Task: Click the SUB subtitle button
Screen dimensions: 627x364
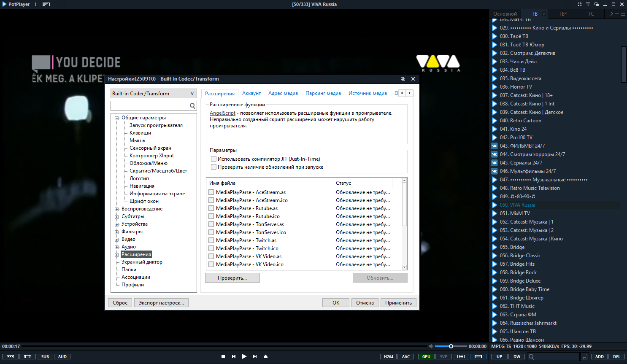Action: [x=45, y=357]
